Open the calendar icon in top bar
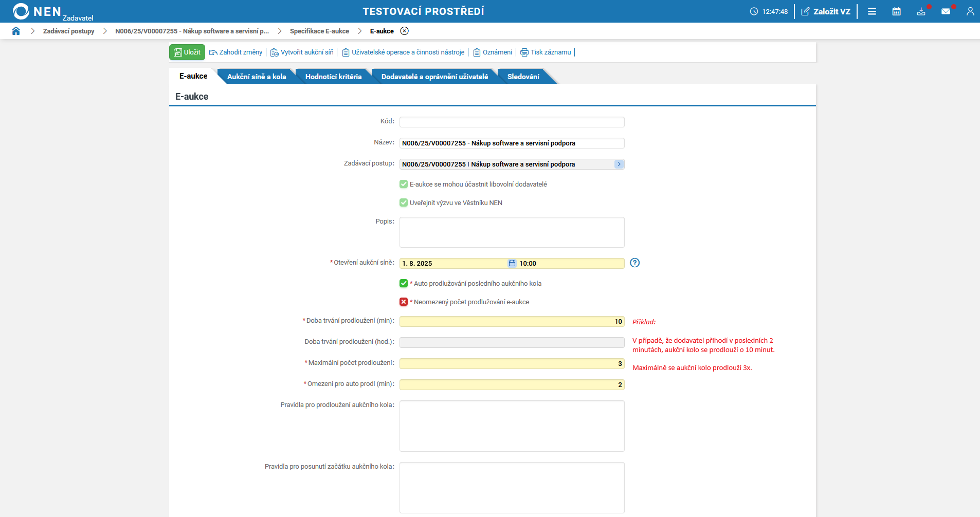Image resolution: width=980 pixels, height=517 pixels. click(x=896, y=11)
